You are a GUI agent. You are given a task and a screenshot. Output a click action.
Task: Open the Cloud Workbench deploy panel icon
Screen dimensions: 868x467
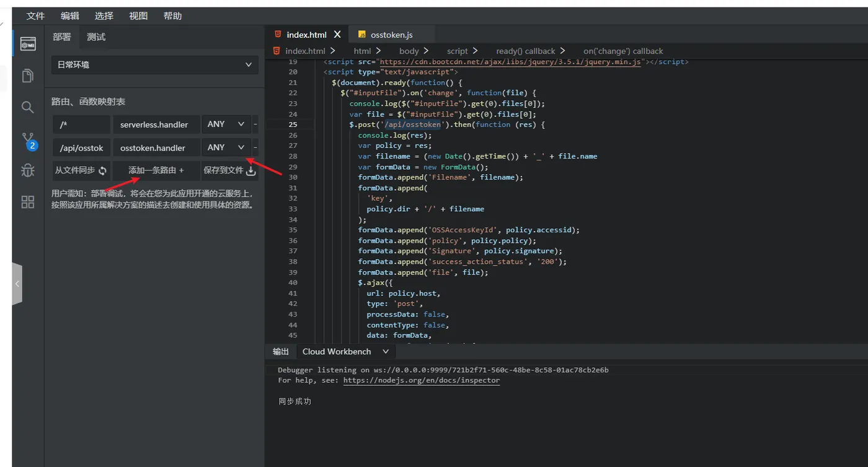[28, 44]
